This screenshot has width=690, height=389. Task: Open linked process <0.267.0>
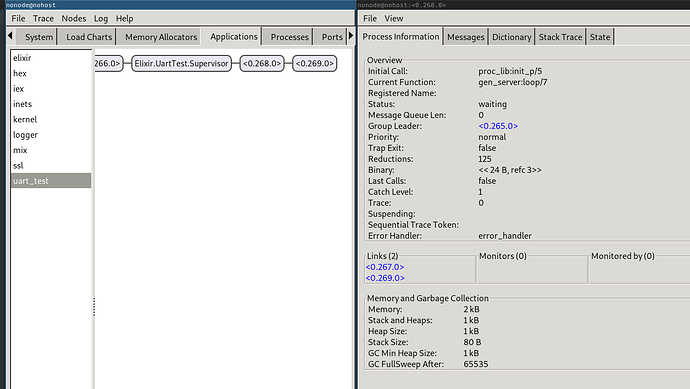(x=385, y=267)
